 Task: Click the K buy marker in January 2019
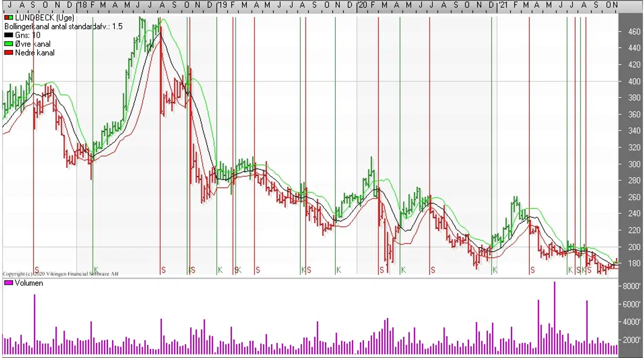(220, 270)
